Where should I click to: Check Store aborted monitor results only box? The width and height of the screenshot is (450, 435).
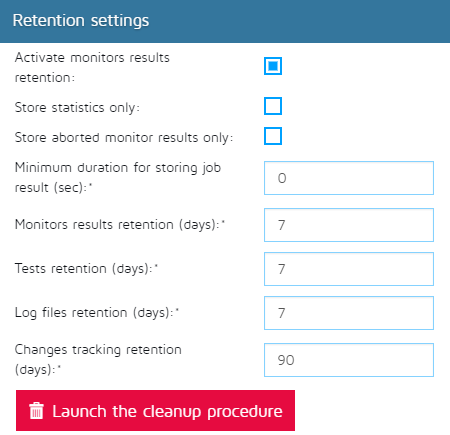273,136
